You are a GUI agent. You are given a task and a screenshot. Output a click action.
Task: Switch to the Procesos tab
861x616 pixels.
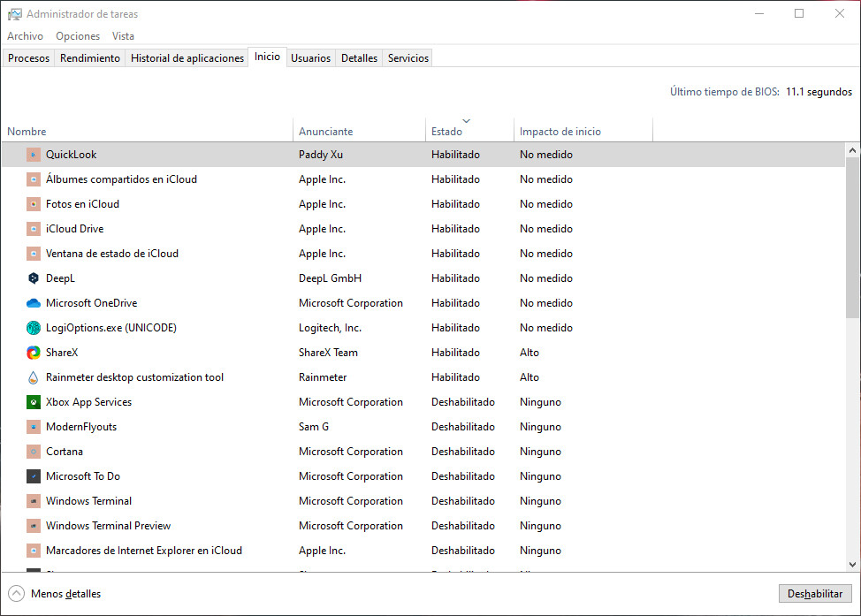pyautogui.click(x=28, y=58)
